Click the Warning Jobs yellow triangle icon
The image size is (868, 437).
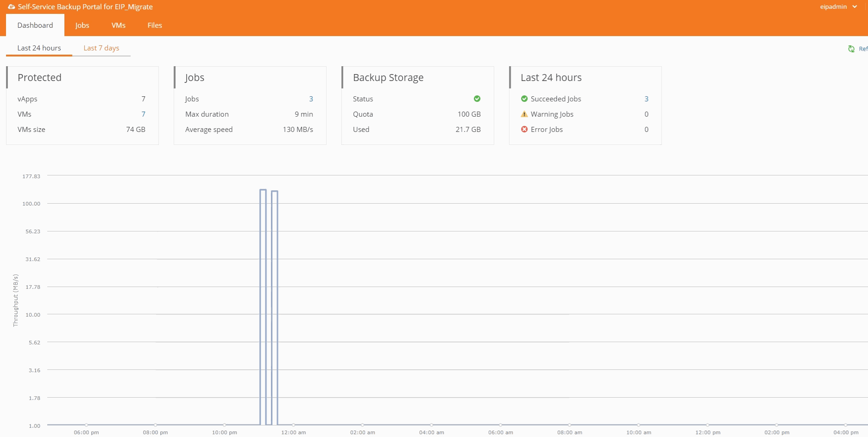pyautogui.click(x=524, y=114)
